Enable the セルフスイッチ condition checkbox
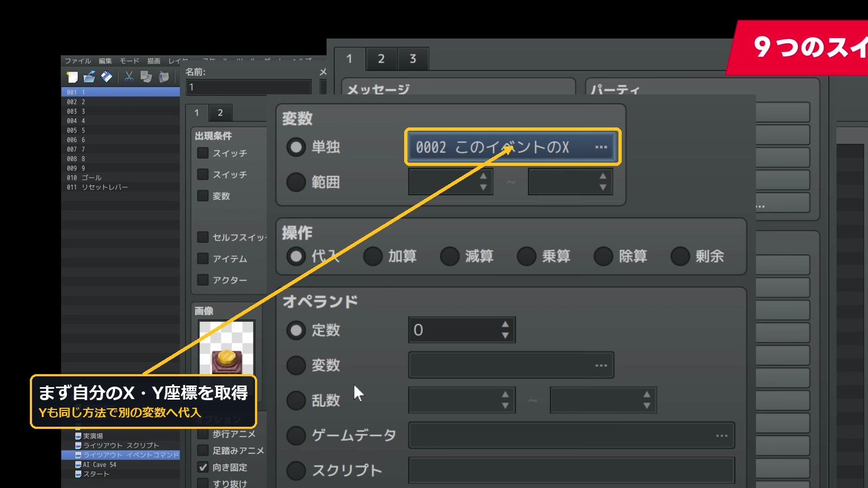Viewport: 868px width, 488px height. click(x=203, y=237)
